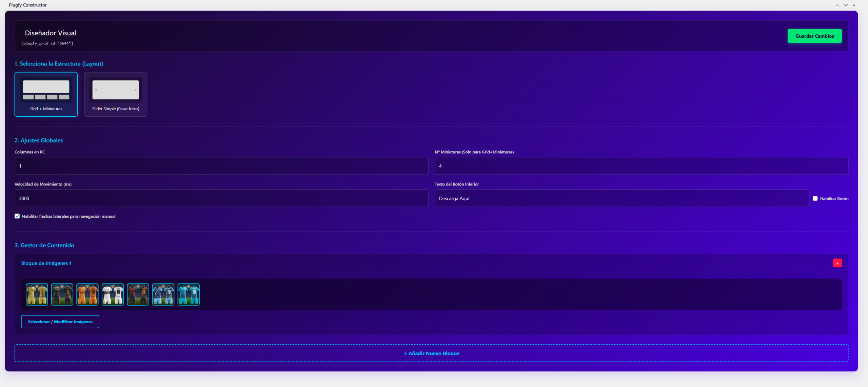Select the shortcode [plugfy_grid id="5644"] text
Screen dimensions: 868x387
point(47,43)
